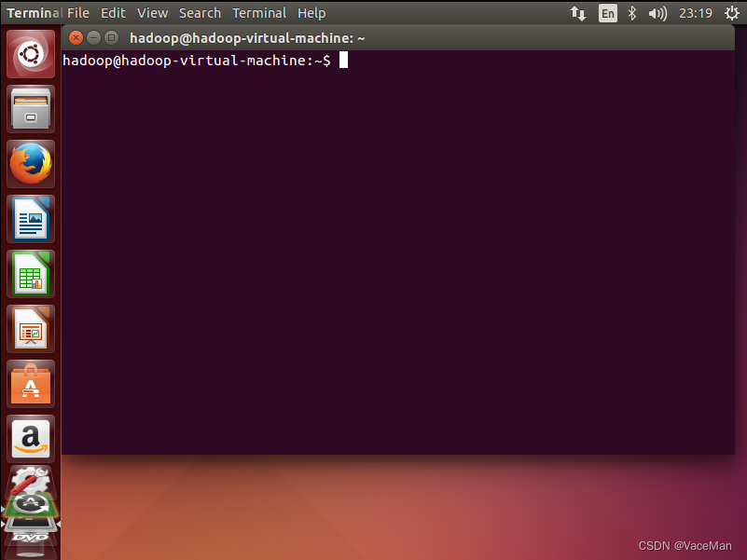Open the Files file manager
This screenshot has width=747, height=560.
pyautogui.click(x=31, y=109)
